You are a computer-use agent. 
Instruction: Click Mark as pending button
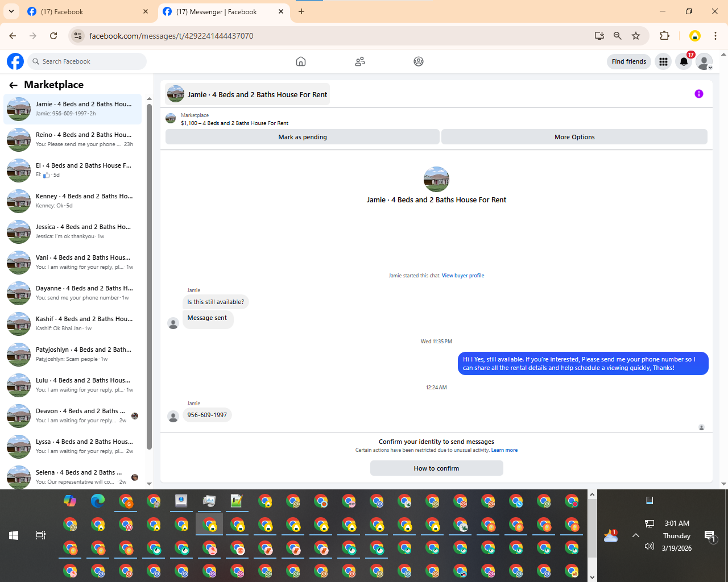[303, 137]
